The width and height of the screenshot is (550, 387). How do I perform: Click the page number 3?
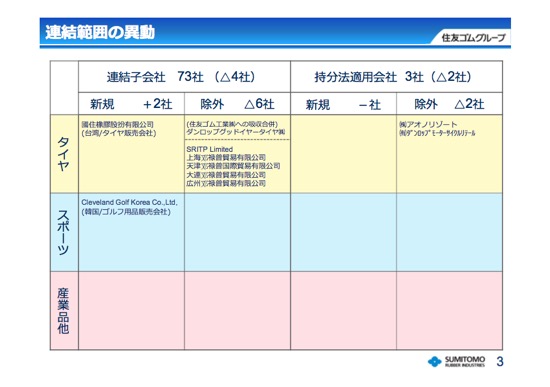500,361
